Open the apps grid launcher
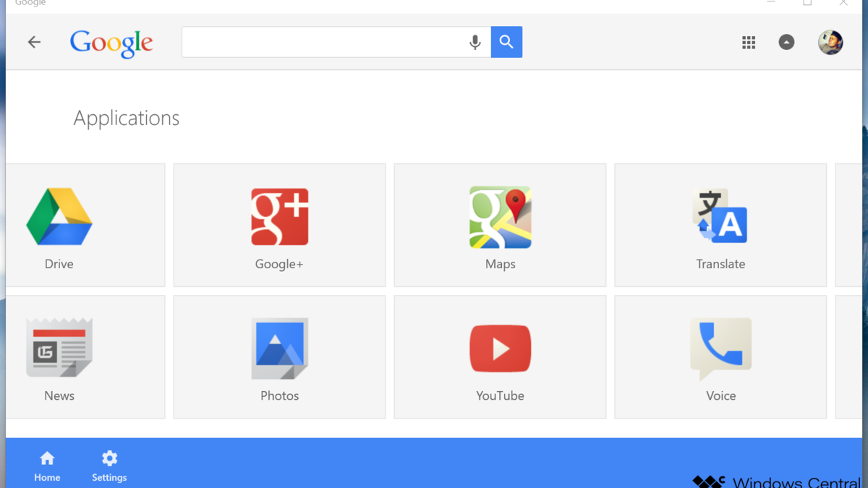The image size is (868, 488). pyautogui.click(x=749, y=43)
